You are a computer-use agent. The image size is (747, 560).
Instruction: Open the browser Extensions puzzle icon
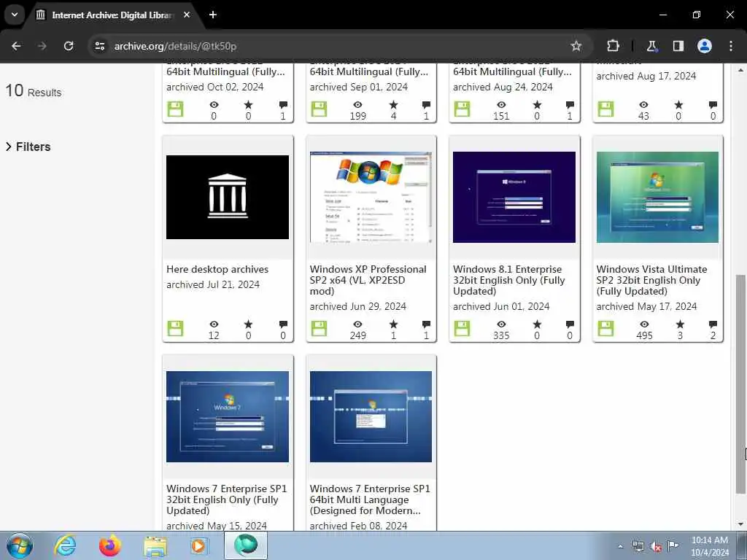click(x=613, y=46)
